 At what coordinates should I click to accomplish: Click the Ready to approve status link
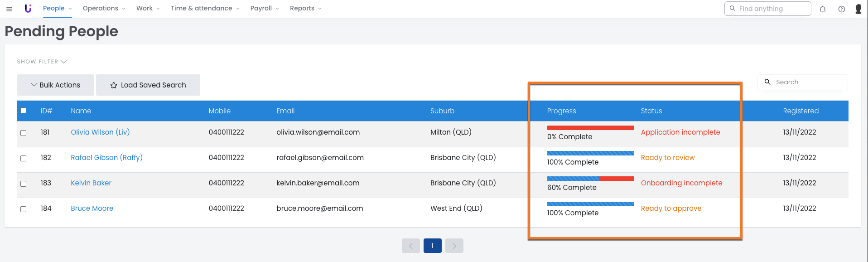[x=671, y=209]
